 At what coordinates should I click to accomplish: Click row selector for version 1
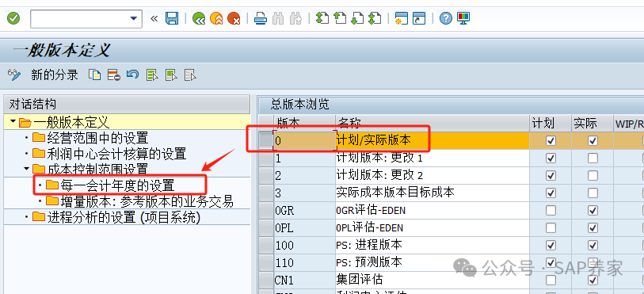tap(266, 158)
